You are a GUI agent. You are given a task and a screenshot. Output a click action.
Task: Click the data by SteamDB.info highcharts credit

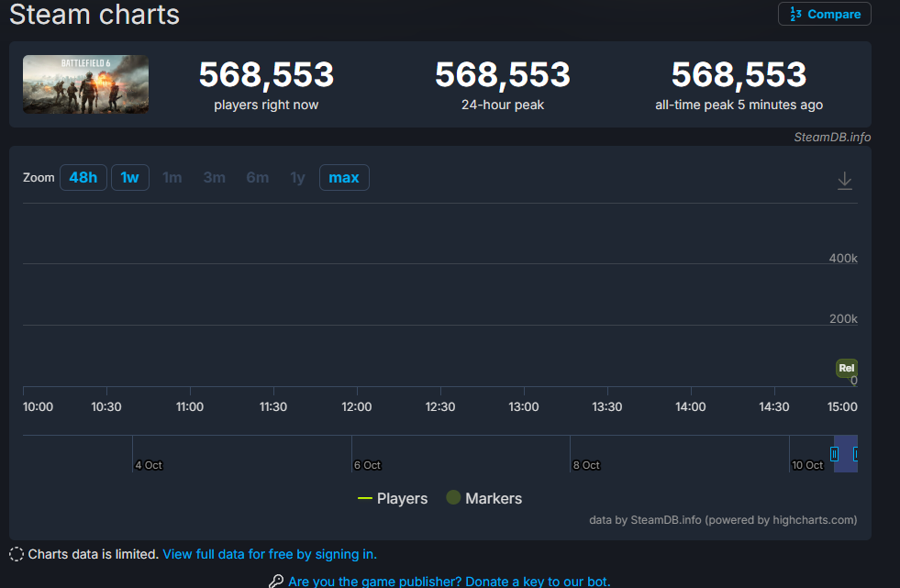coord(723,520)
